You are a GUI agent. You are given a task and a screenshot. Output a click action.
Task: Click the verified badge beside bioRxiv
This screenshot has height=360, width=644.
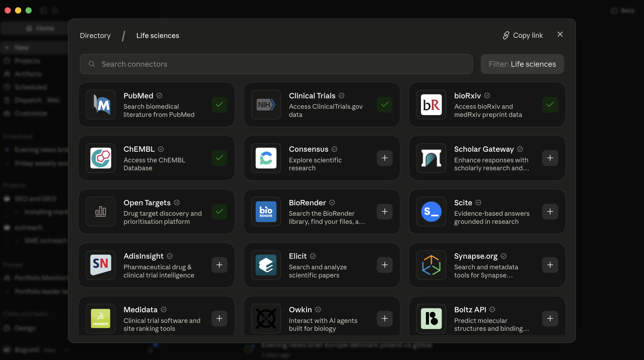(487, 96)
